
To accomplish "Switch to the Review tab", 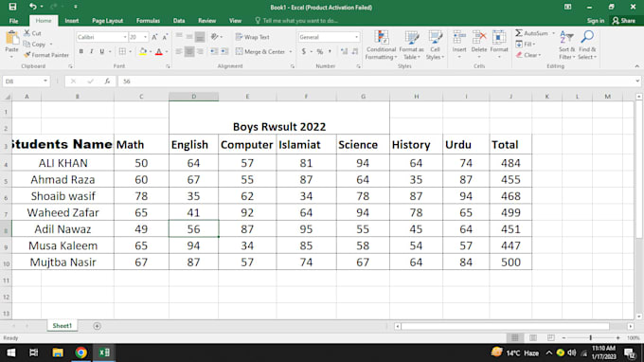I will click(x=207, y=21).
